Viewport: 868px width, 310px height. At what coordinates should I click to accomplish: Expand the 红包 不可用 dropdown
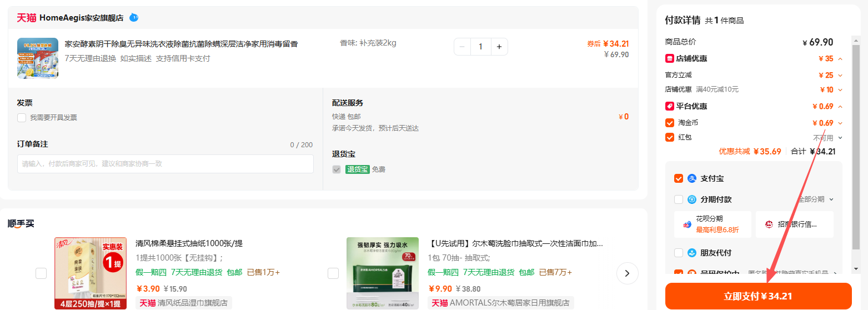coord(840,138)
